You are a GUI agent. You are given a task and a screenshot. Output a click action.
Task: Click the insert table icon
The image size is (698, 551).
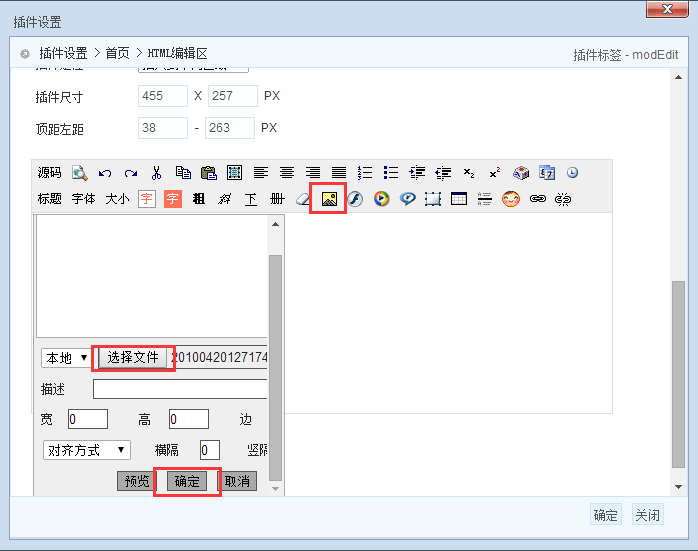(459, 198)
